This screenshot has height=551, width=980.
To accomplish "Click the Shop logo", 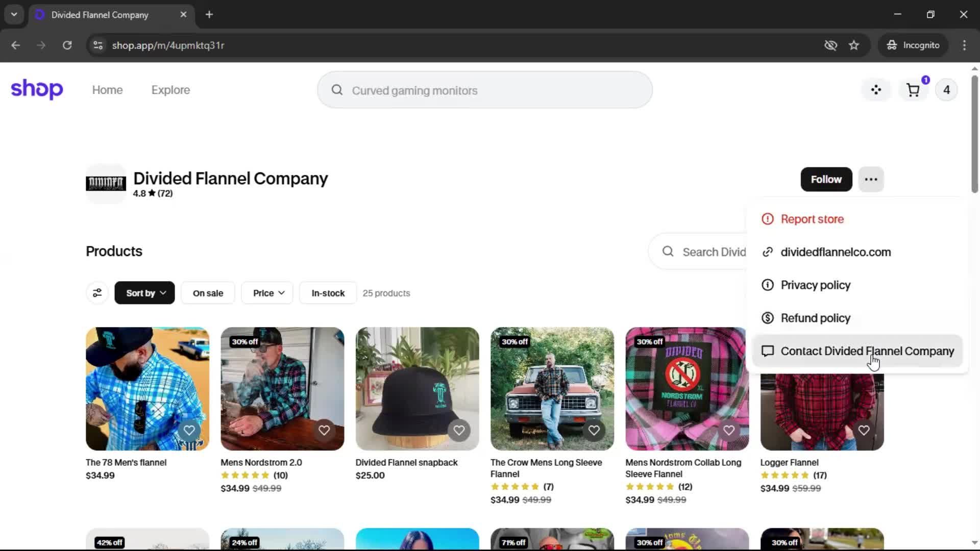I will point(37,90).
